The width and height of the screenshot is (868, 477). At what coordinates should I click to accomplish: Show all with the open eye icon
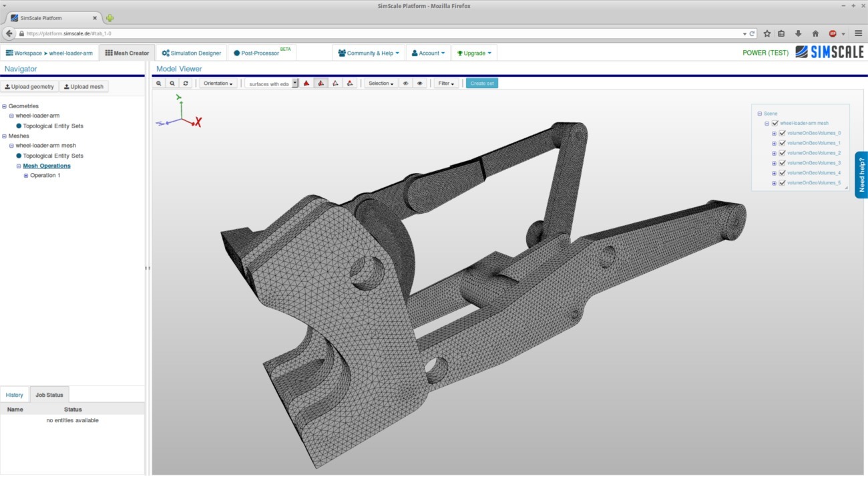pos(420,84)
